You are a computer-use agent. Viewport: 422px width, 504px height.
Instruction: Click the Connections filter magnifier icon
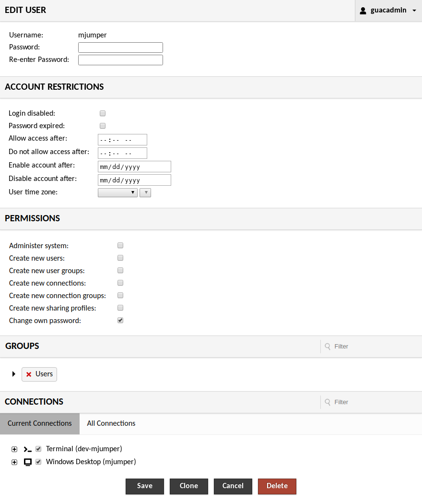328,402
